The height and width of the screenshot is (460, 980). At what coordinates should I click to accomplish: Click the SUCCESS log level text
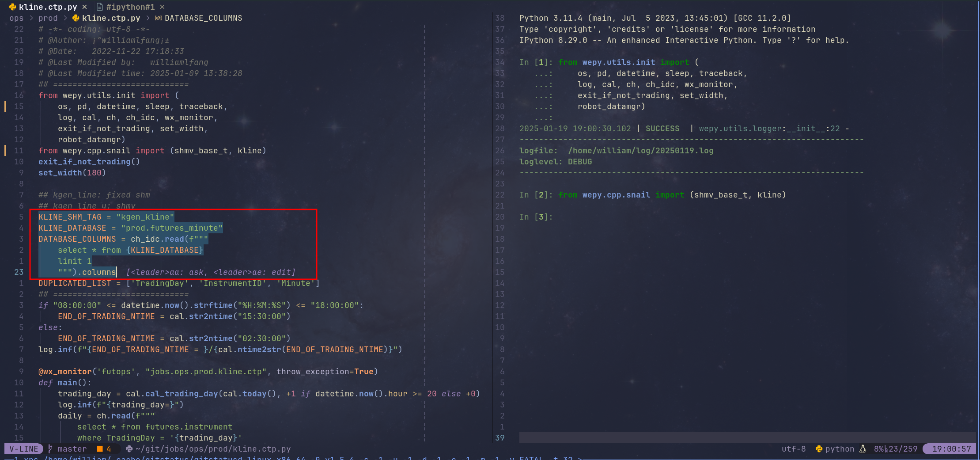[x=662, y=129]
